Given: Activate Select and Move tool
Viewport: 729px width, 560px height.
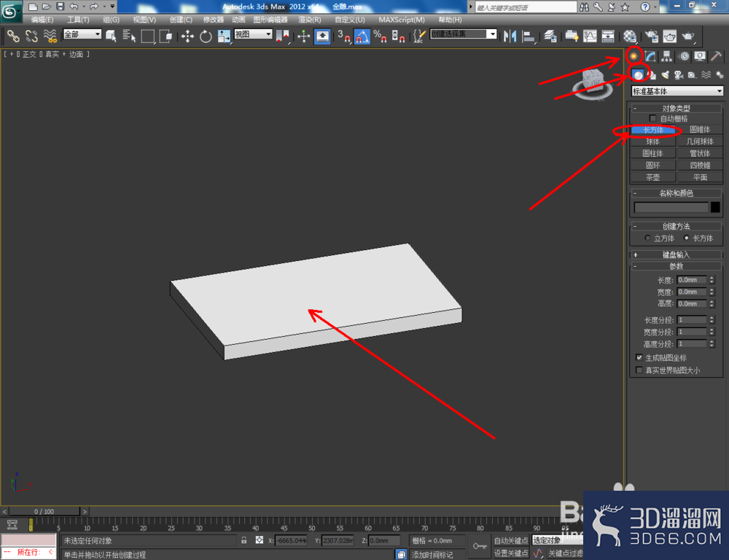Looking at the screenshot, I should 187,36.
